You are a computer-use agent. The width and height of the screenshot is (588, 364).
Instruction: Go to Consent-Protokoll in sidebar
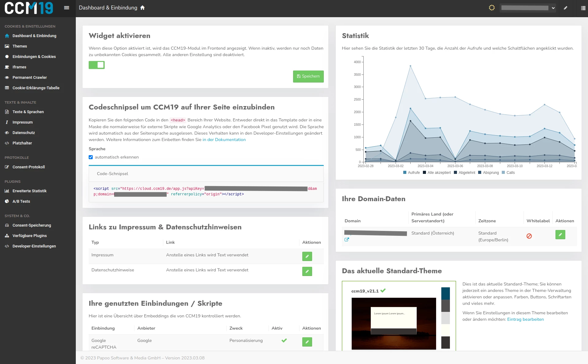[29, 167]
